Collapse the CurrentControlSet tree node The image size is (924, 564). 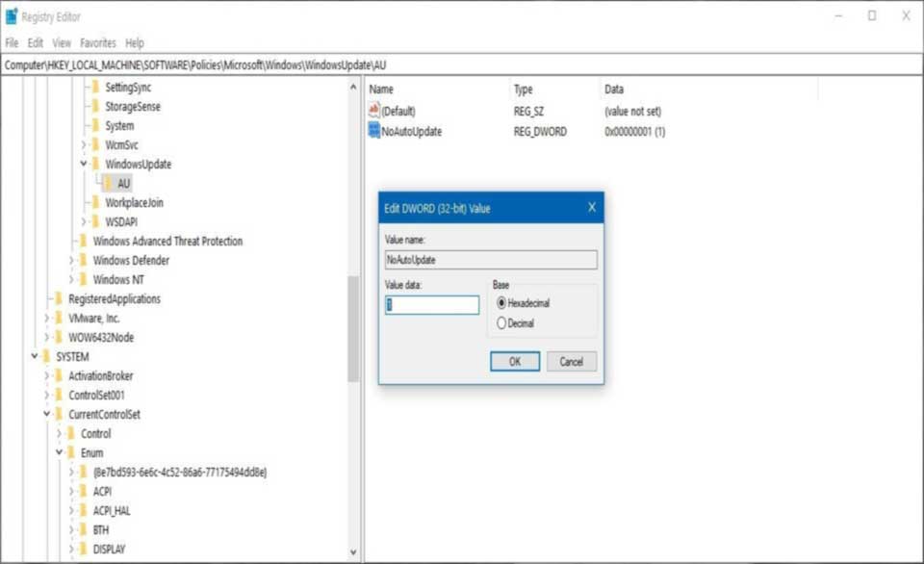tap(46, 414)
